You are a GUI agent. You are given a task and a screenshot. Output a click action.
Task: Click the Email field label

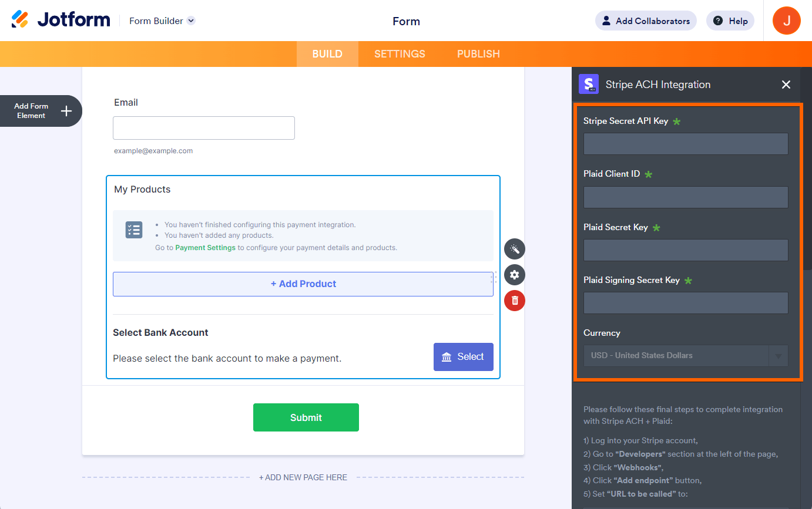click(126, 103)
